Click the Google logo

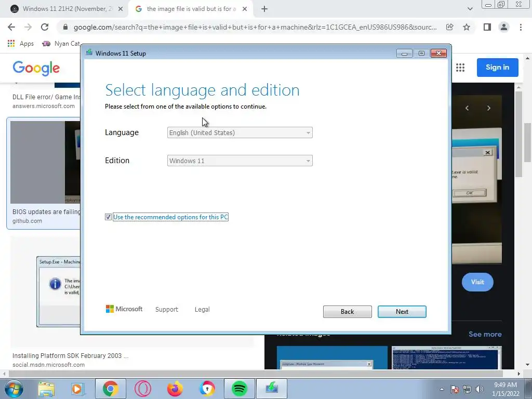(36, 68)
